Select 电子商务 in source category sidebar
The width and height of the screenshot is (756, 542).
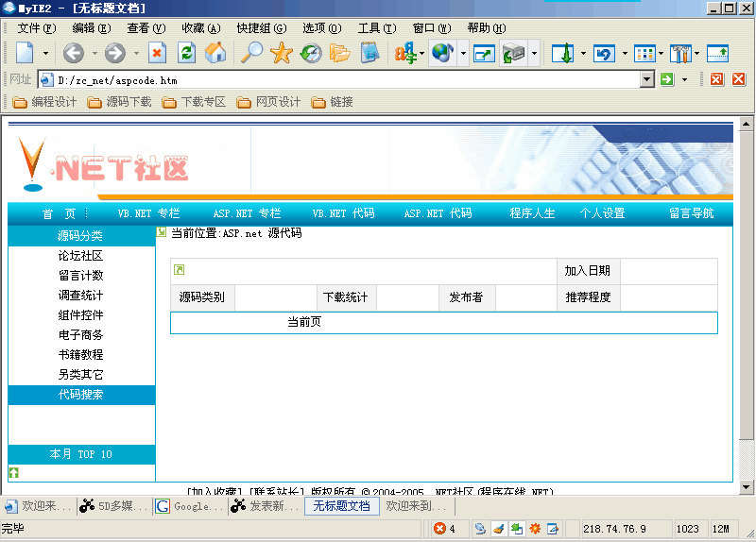pos(80,335)
